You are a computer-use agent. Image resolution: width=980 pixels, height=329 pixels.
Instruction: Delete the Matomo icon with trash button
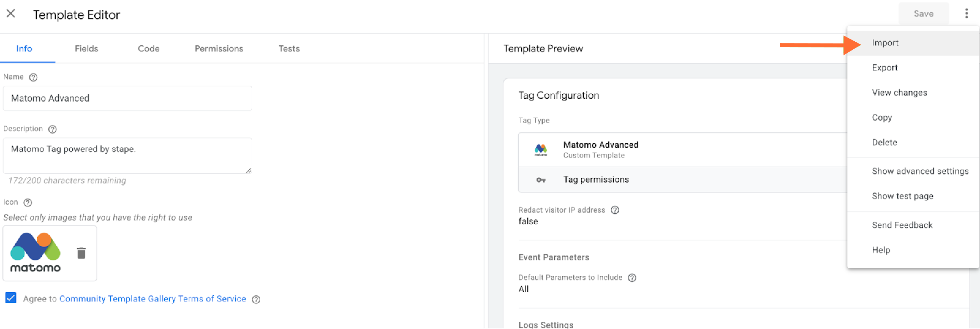[x=81, y=252]
